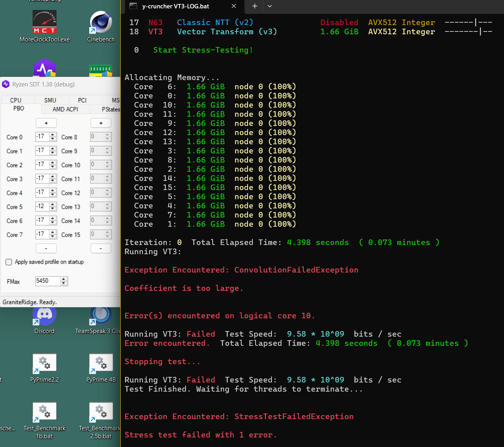The width and height of the screenshot is (504, 447).
Task: Switch to the PCI tab
Action: click(x=82, y=100)
